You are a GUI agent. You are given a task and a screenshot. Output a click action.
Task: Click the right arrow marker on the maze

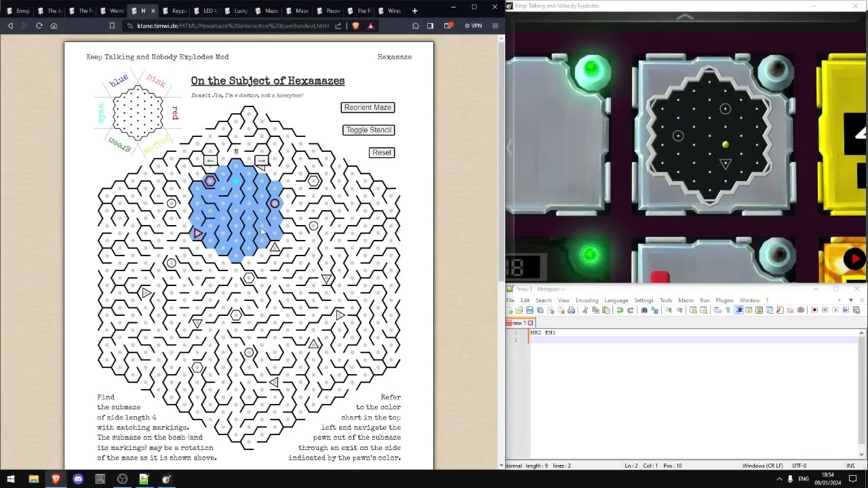pos(261,161)
